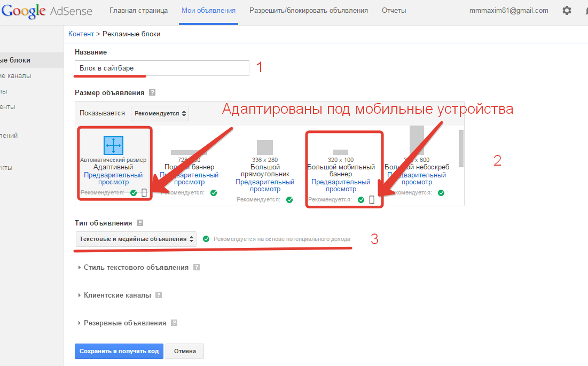588x366 pixels.
Task: Select the Adaptive auto-size ad icon
Action: tap(113, 145)
